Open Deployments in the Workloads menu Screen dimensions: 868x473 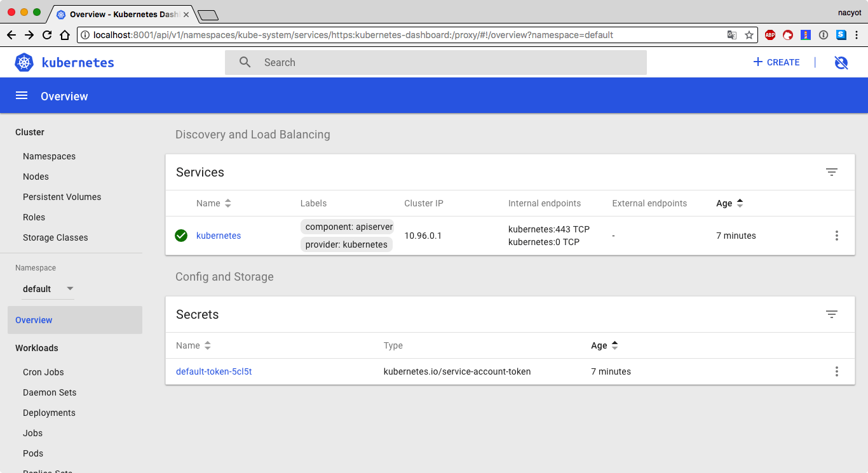(x=49, y=413)
